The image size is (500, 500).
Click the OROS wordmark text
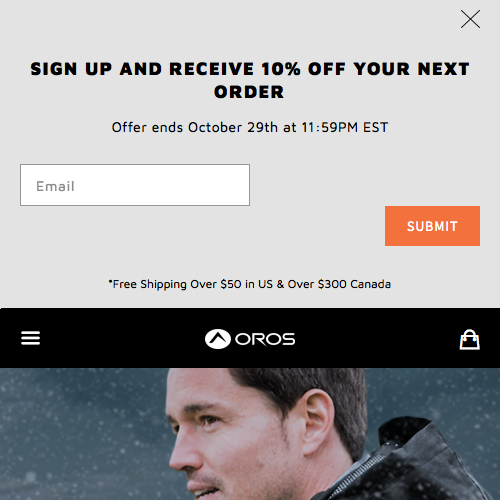click(265, 339)
